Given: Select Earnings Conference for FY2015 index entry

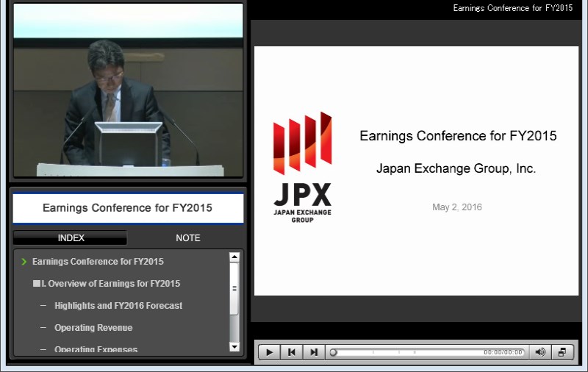Looking at the screenshot, I should point(98,262).
